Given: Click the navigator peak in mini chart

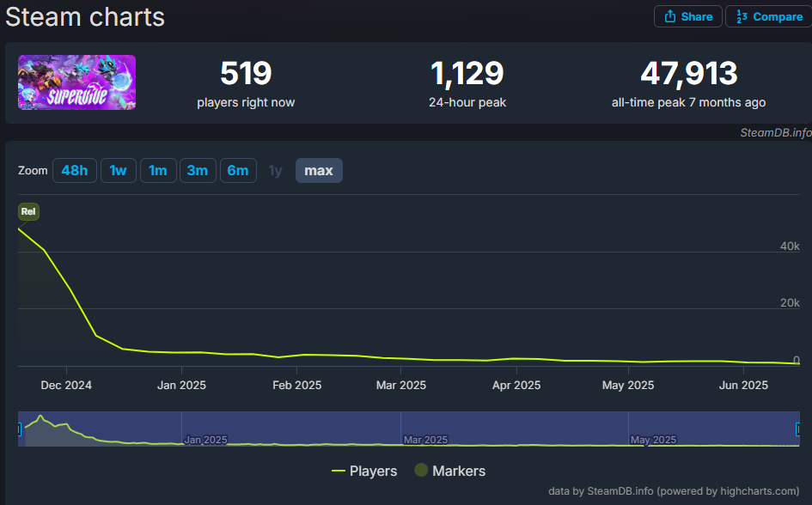Looking at the screenshot, I should click(x=40, y=417).
